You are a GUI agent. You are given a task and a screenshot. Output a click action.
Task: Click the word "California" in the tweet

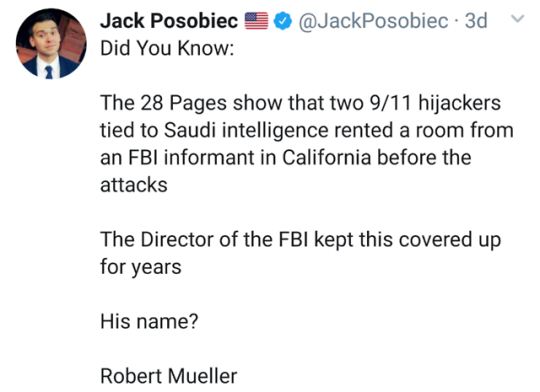(326, 158)
